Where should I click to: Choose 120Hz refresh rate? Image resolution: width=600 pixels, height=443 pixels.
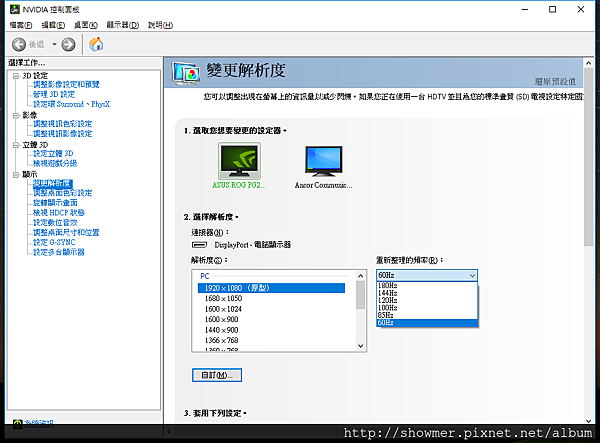click(427, 300)
